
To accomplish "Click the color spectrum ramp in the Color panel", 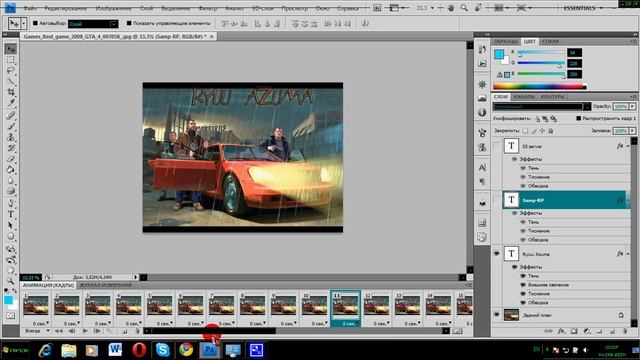I will [x=540, y=87].
